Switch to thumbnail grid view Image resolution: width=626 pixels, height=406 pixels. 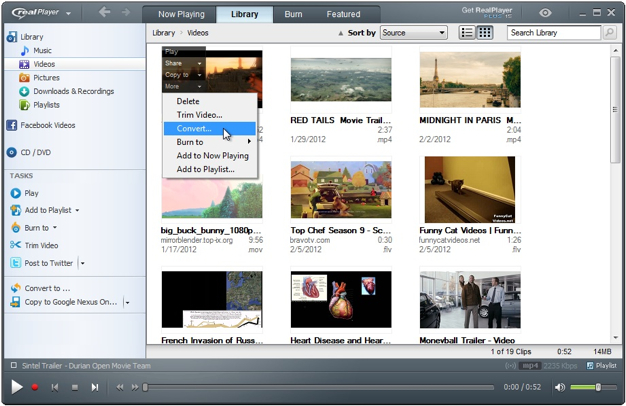click(x=485, y=33)
